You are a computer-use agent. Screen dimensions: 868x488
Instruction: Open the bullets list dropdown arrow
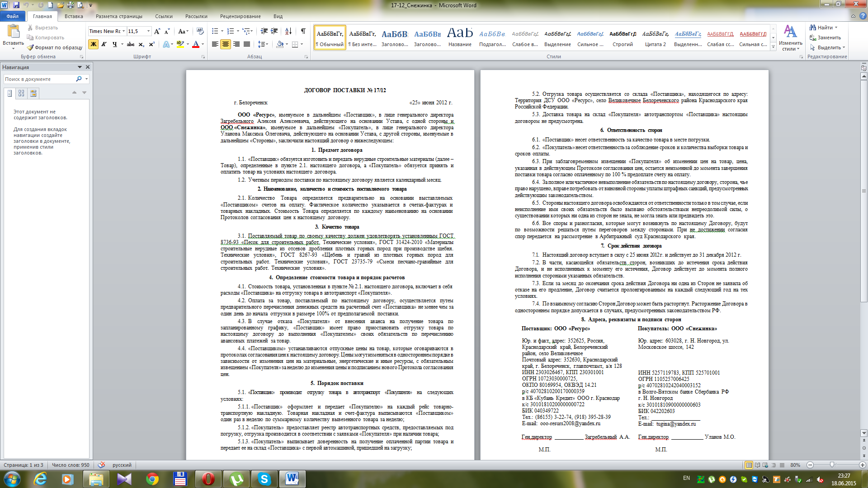pos(222,31)
